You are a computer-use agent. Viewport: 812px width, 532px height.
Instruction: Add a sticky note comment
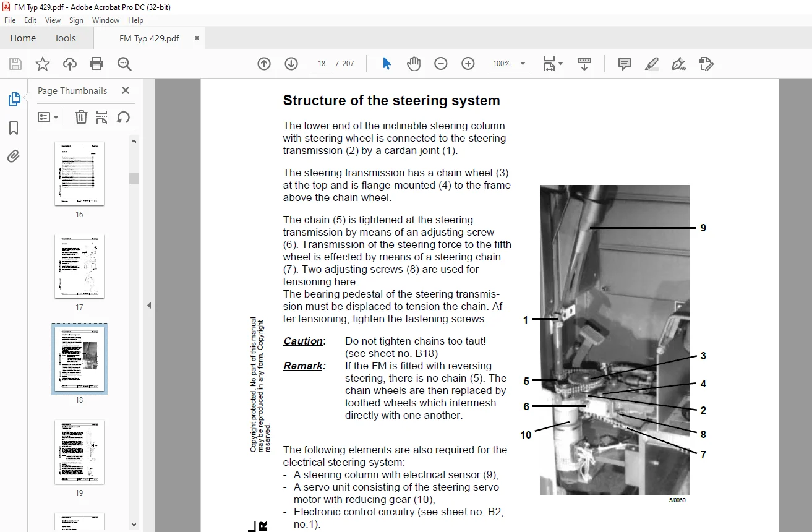[625, 64]
